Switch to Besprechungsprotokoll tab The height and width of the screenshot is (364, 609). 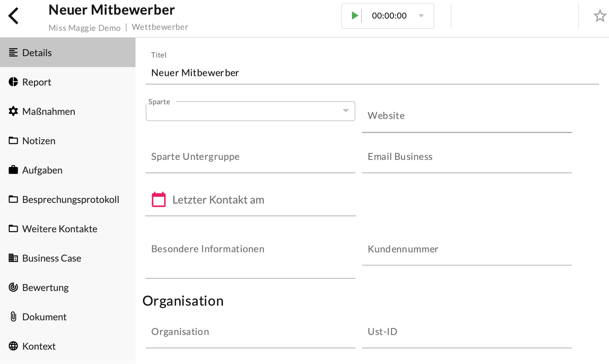(x=70, y=199)
